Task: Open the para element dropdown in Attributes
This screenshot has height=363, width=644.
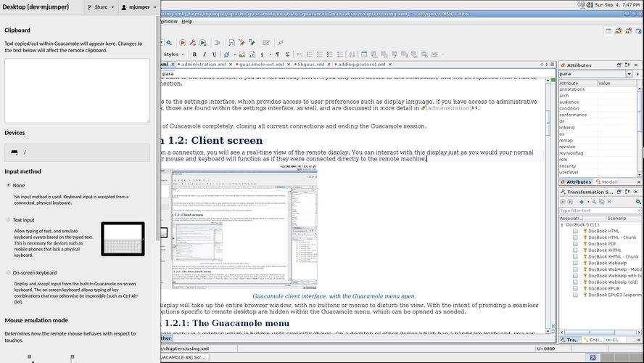Action: tap(629, 74)
